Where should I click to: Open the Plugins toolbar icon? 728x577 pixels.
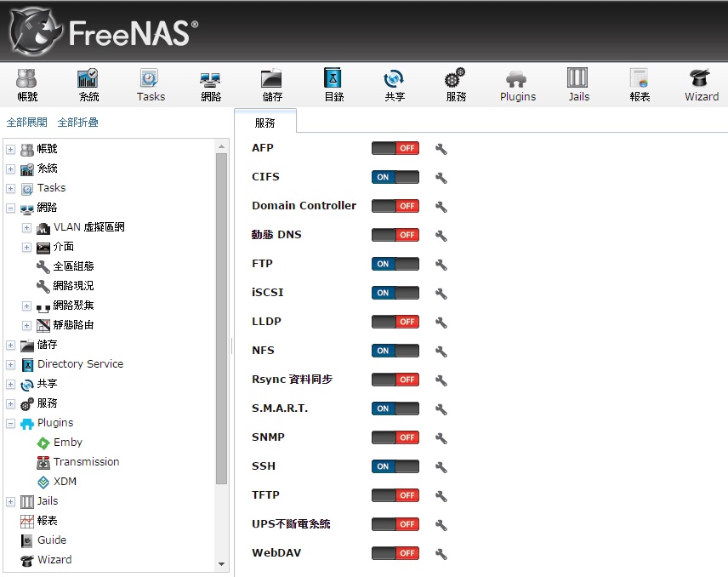517,84
